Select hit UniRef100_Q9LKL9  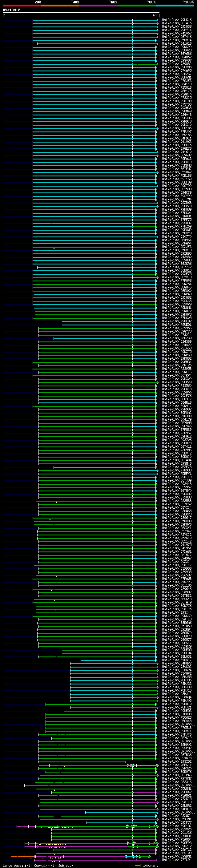177,162
